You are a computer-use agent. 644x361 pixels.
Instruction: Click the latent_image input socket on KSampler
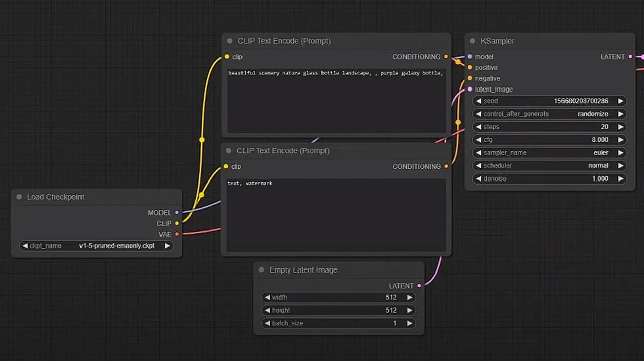470,89
